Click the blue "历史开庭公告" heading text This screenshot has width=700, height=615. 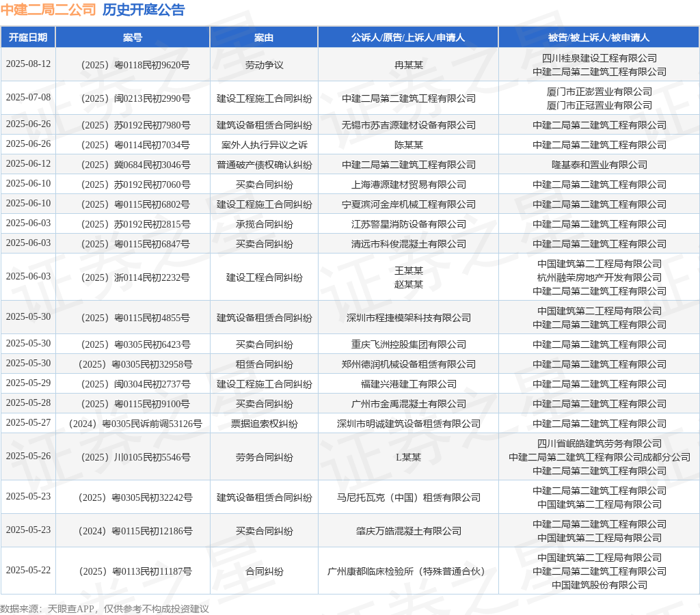[x=144, y=10]
